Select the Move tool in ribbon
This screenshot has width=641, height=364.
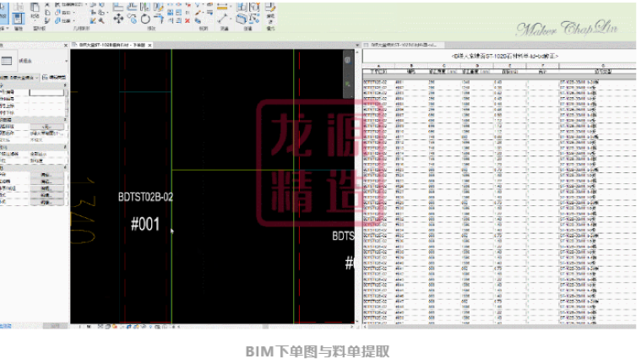click(x=118, y=19)
